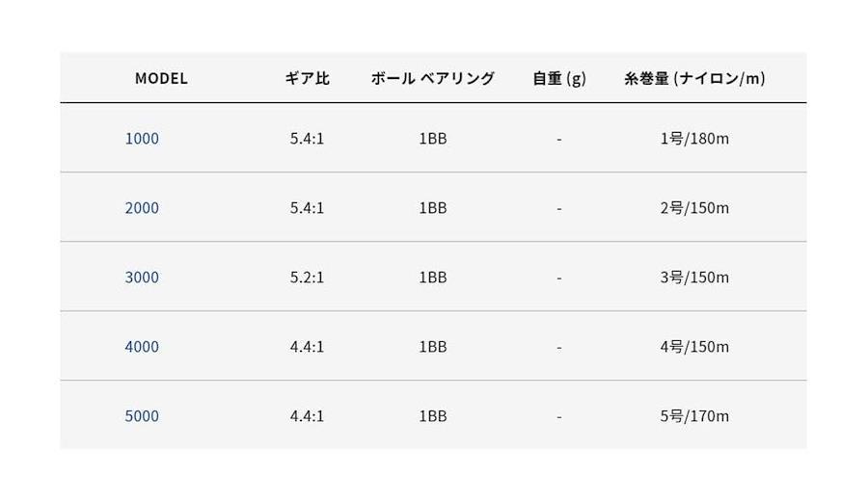Open the 3000 model link
Image resolution: width=868 pixels, height=503 pixels.
pyautogui.click(x=142, y=278)
